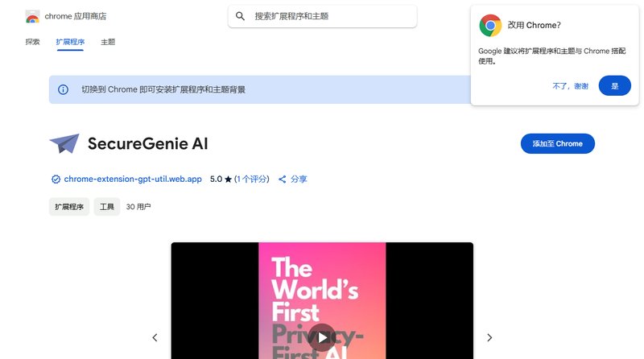This screenshot has width=644, height=359.
Task: Switch to the 主题 tab
Action: point(108,42)
